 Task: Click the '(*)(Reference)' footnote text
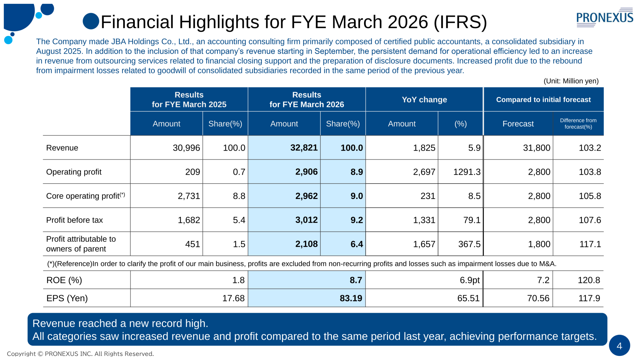(x=302, y=264)
